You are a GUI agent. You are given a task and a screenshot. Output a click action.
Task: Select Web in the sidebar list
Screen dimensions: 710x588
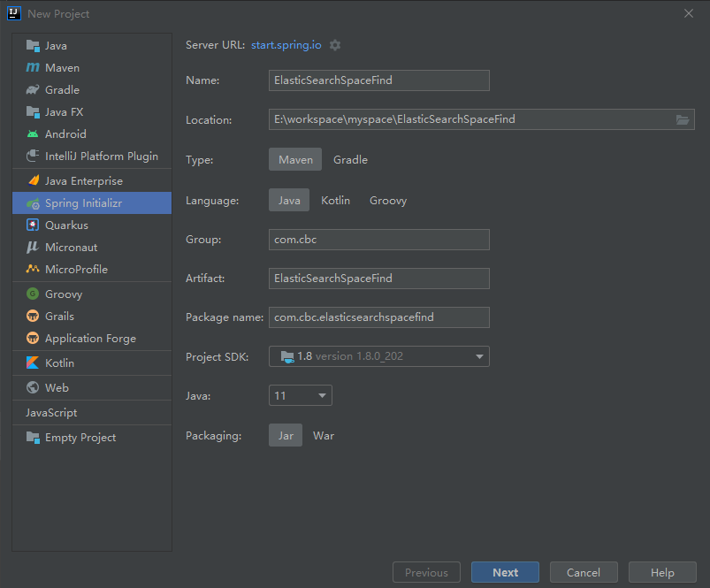pos(92,387)
